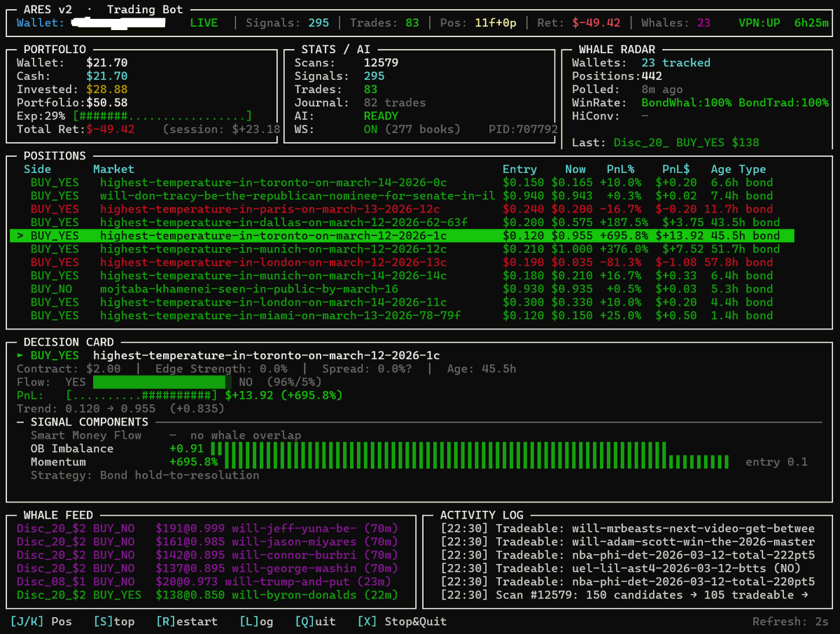Select the [J/K] Pos shortcut in footer
This screenshot has width=840, height=634.
point(41,621)
